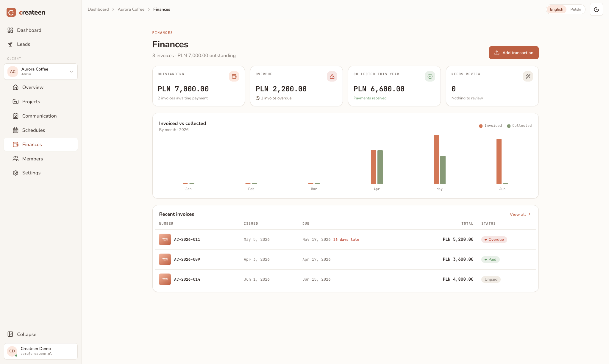This screenshot has height=364, width=609.
Task: Click the June invoiced bar
Action: pyautogui.click(x=499, y=161)
